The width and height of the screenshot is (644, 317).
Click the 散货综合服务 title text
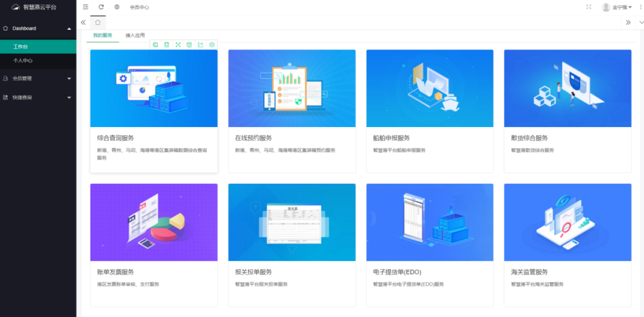530,138
